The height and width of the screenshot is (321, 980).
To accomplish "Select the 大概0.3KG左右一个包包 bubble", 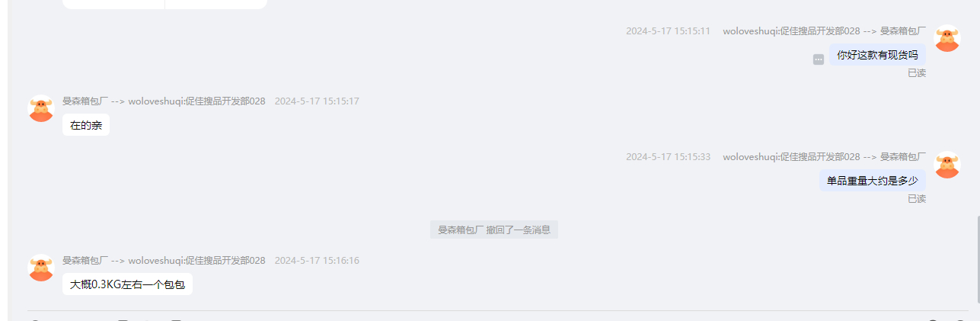I will tap(127, 284).
